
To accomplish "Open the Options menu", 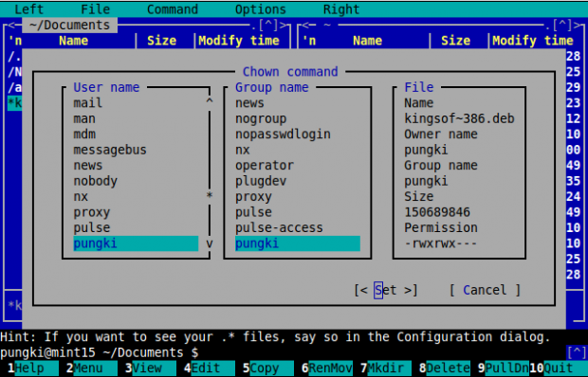I will [261, 9].
